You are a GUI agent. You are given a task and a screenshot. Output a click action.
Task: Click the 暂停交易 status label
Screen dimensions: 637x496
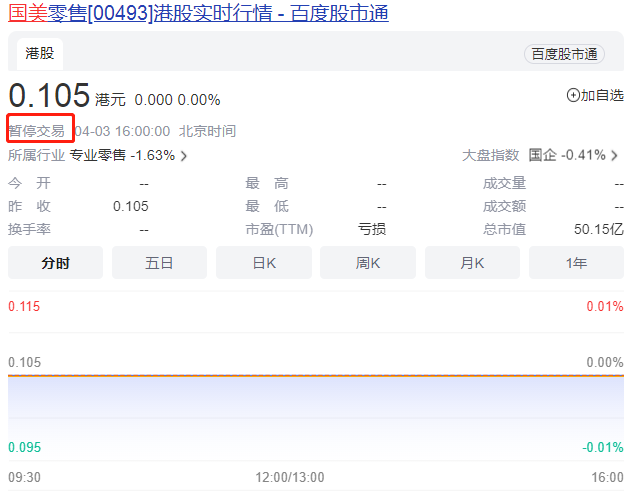click(x=37, y=130)
